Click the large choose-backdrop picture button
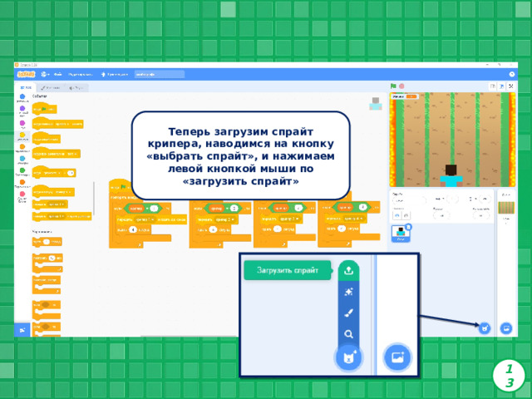Viewport: 532px width, 399px height. click(x=397, y=357)
